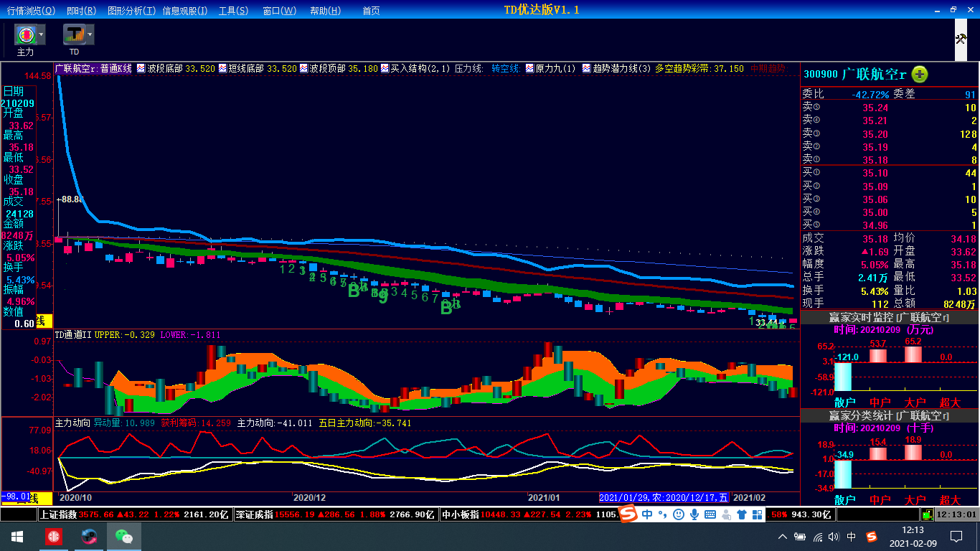Viewport: 980px width, 551px height.
Task: Click the 中 input language tray indicator
Action: tap(852, 537)
